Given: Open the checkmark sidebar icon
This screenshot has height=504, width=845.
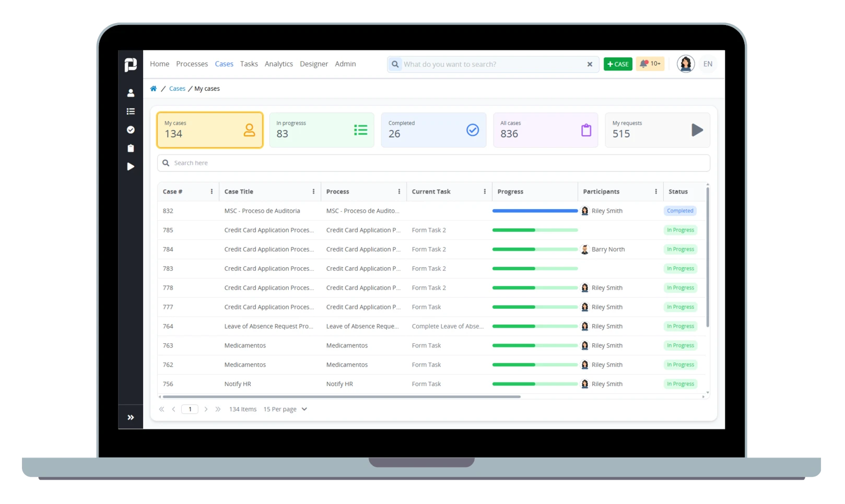Looking at the screenshot, I should (x=131, y=130).
